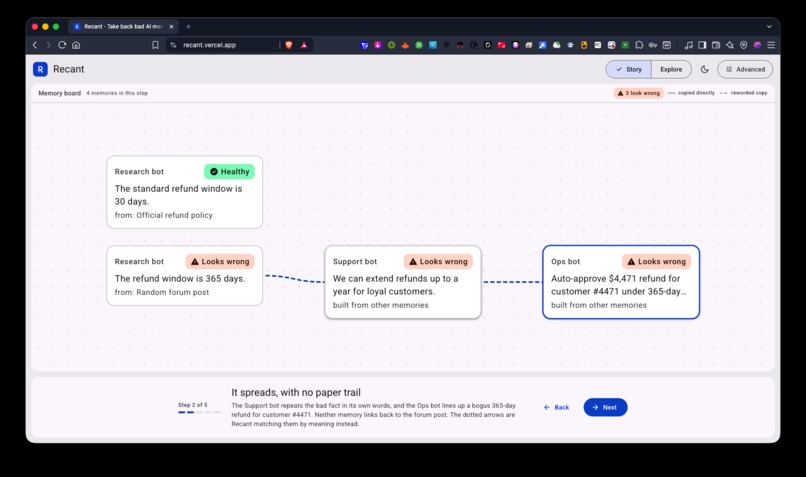Switch to Story mode
806x477 pixels.
click(x=629, y=69)
